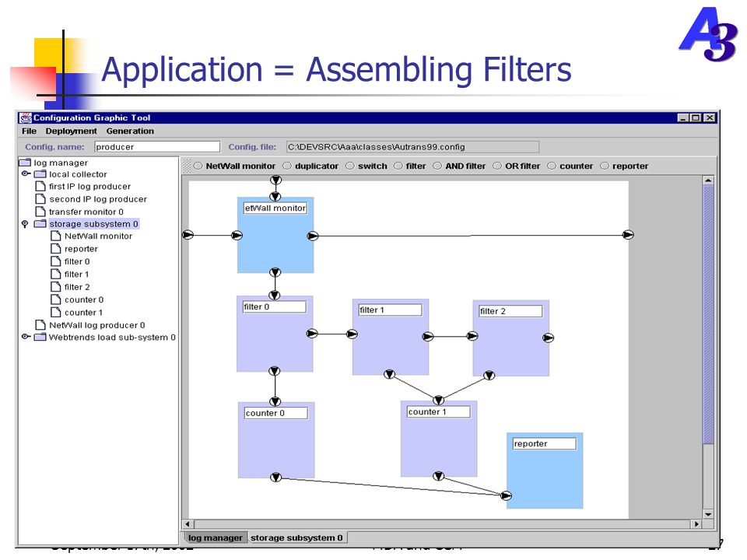Click the horizontal scrollbar right arrow
The height and width of the screenshot is (560, 747).
(696, 523)
